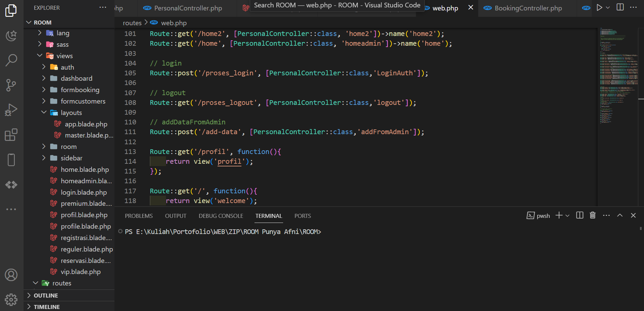Open reguler.blade.php file

69,249
